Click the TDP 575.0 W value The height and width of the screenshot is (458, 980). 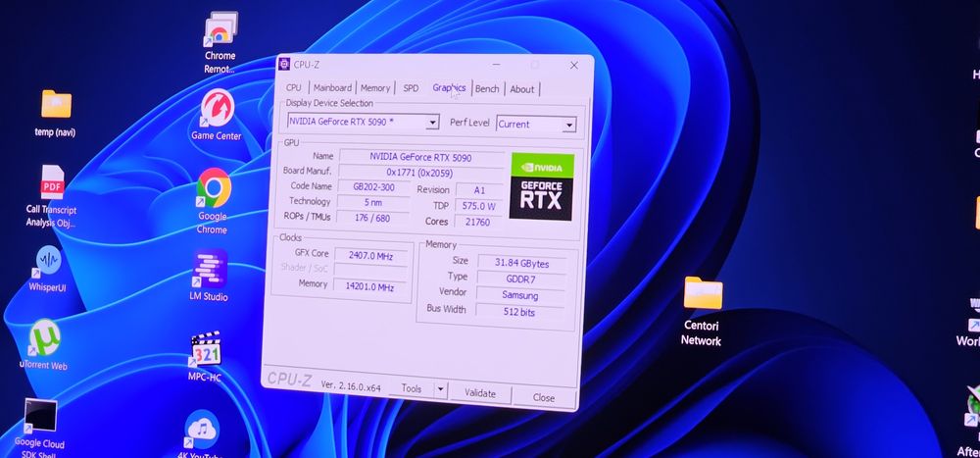[x=479, y=206]
